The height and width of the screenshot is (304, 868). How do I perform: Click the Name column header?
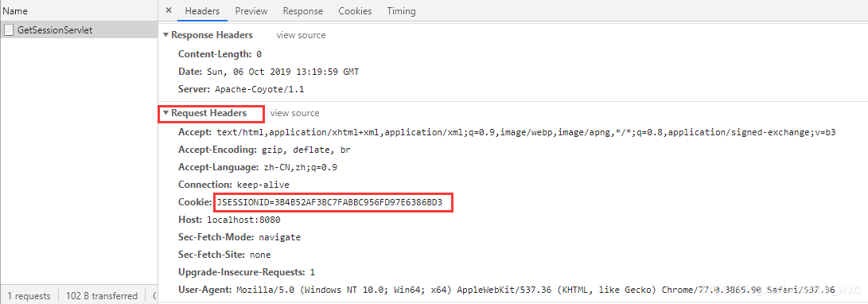(15, 10)
